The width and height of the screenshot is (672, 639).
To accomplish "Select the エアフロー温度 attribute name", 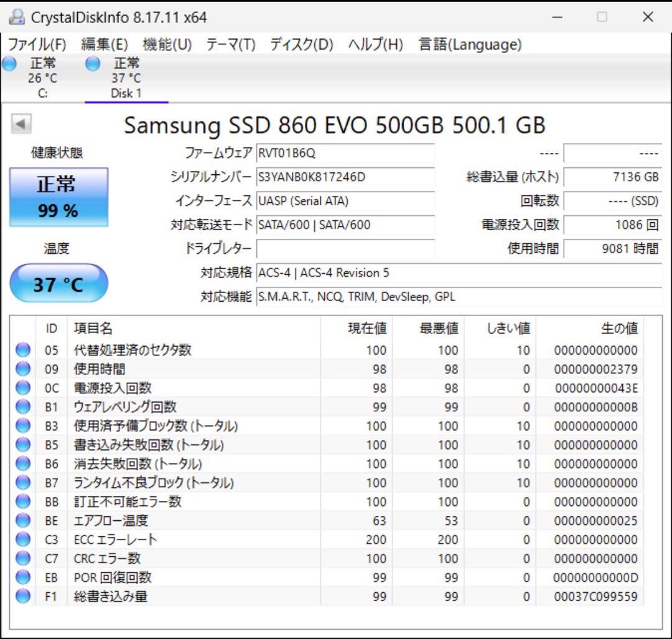I will pyautogui.click(x=111, y=521).
